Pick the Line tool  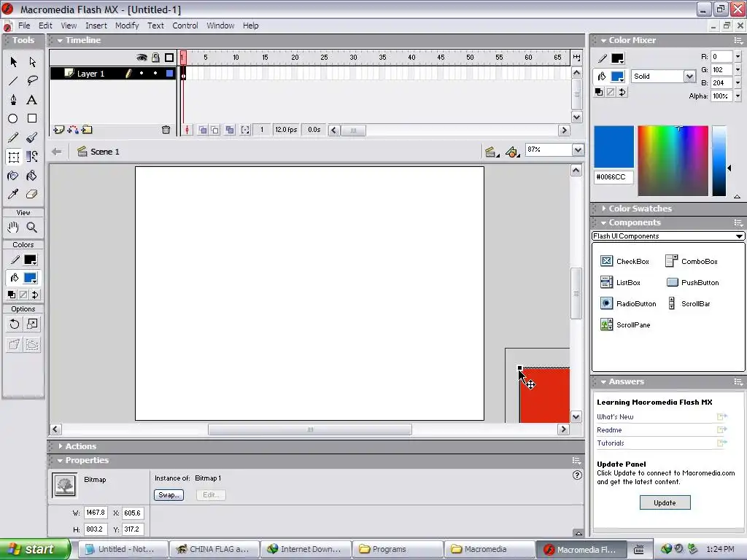13,80
